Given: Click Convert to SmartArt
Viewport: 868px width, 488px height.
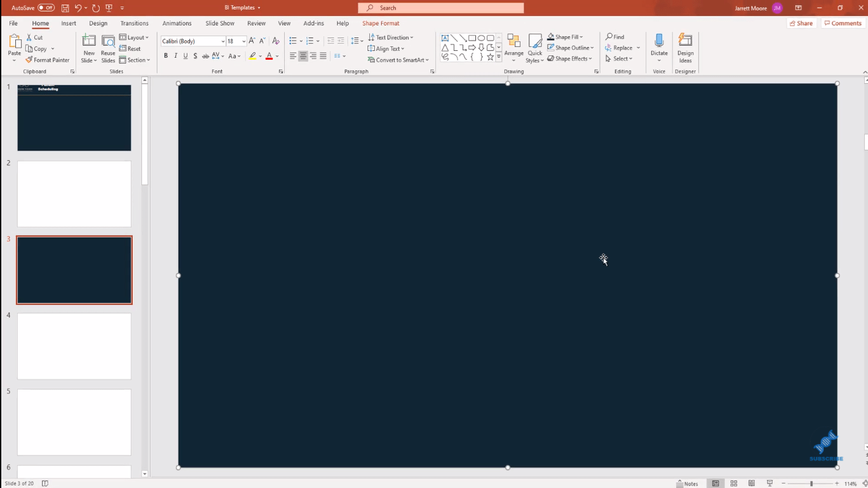Looking at the screenshot, I should [398, 60].
